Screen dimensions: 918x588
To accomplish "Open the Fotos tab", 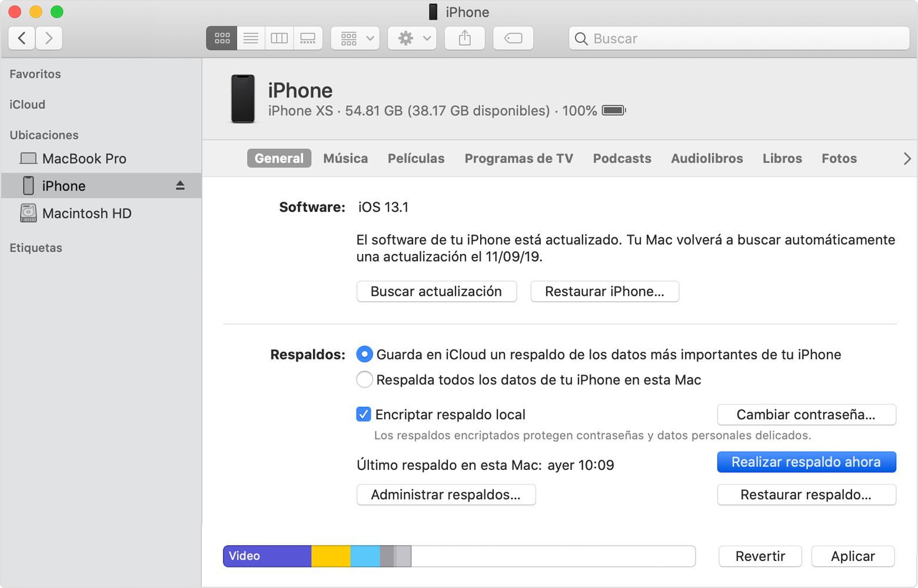I will [x=839, y=158].
